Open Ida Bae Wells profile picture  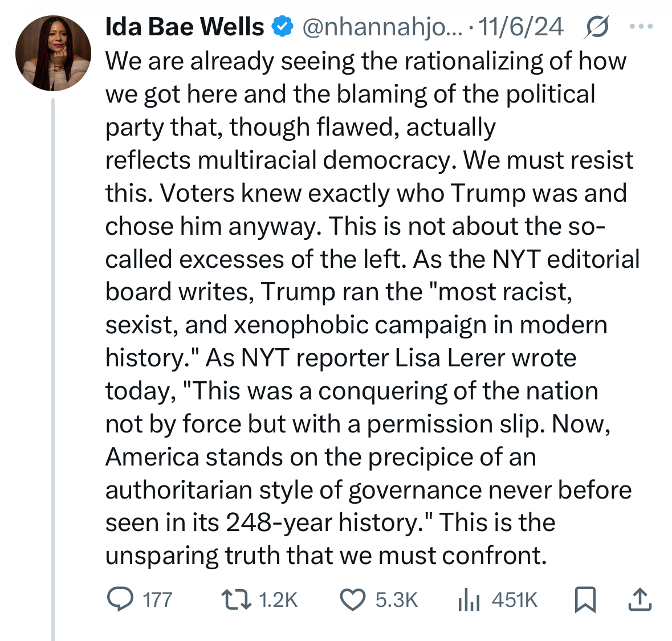point(53,54)
